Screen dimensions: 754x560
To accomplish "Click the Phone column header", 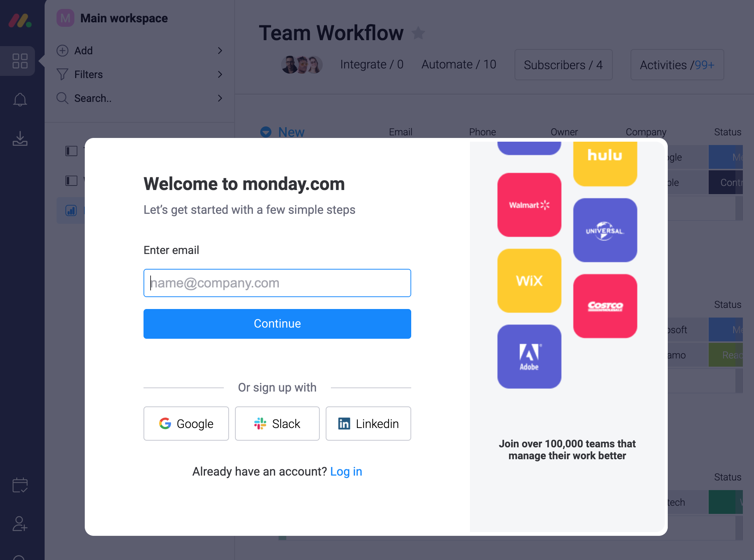I will point(482,132).
